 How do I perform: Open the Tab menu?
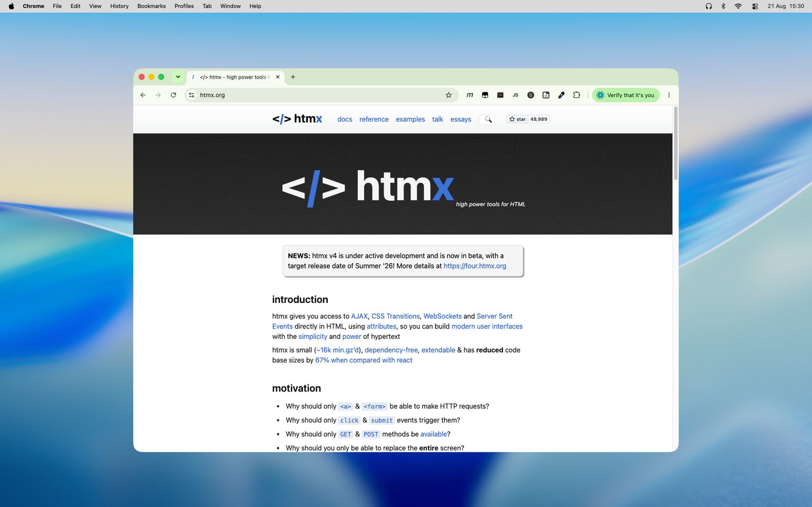[x=207, y=6]
